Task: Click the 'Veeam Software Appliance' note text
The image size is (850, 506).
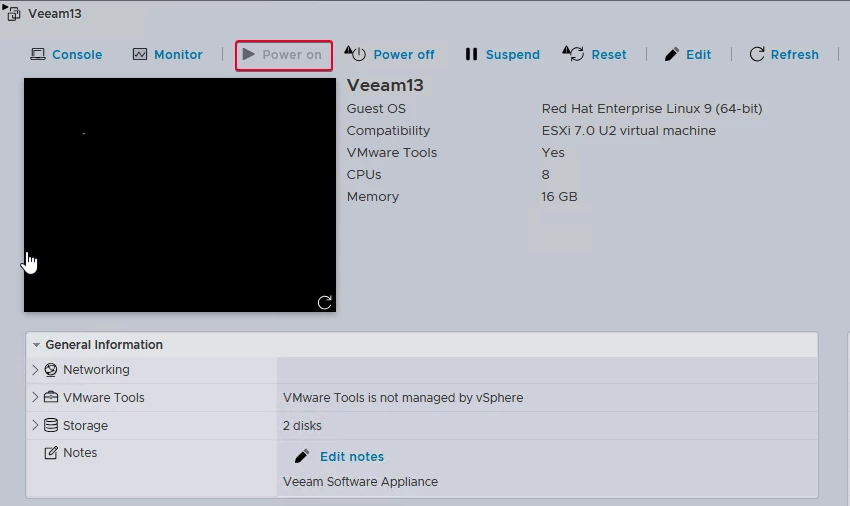Action: [360, 482]
